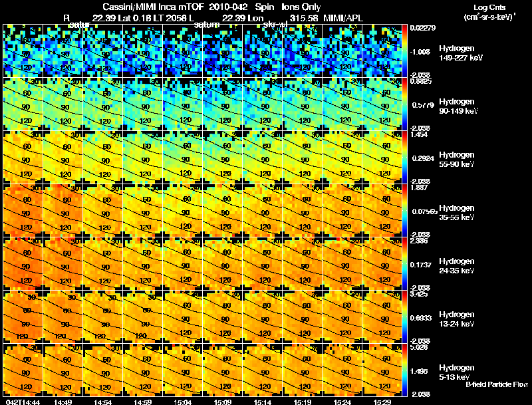Click the color bar beside Hydrogen 55-90 keV
Screen dimensions: 532x405
tap(404, 158)
